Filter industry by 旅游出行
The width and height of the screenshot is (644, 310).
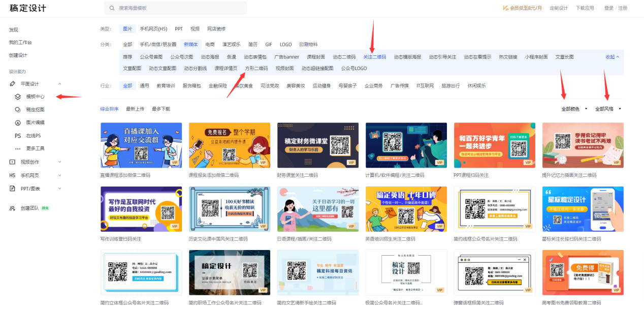451,86
